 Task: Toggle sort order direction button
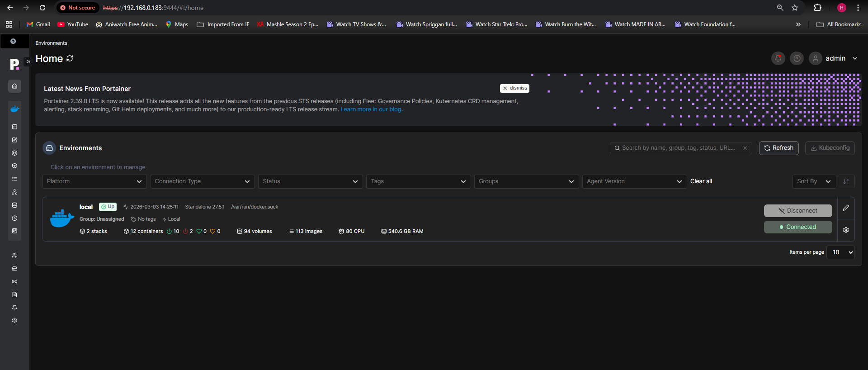pyautogui.click(x=846, y=181)
